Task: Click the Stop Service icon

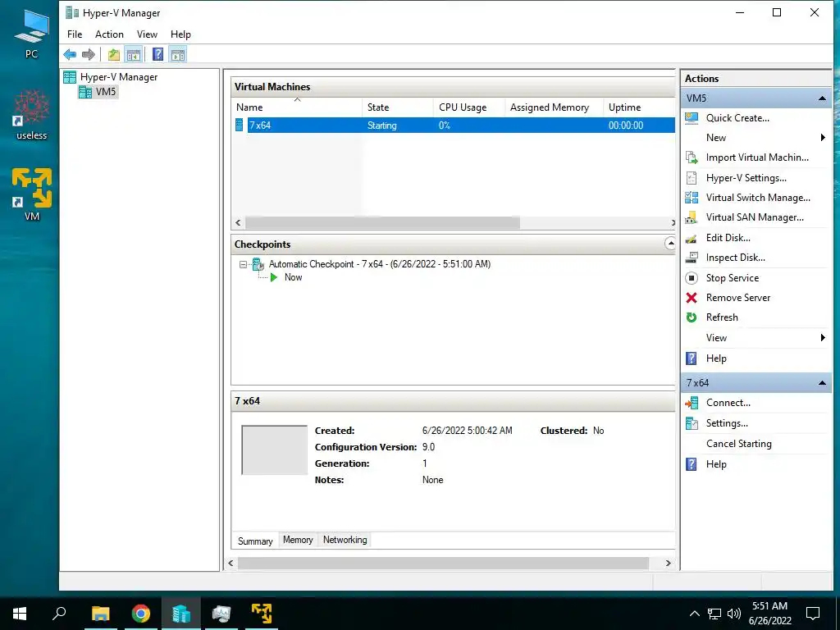Action: coord(692,278)
